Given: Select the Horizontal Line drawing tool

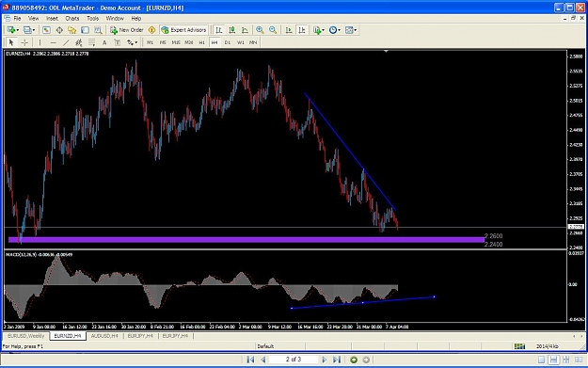Looking at the screenshot, I should click(x=53, y=42).
